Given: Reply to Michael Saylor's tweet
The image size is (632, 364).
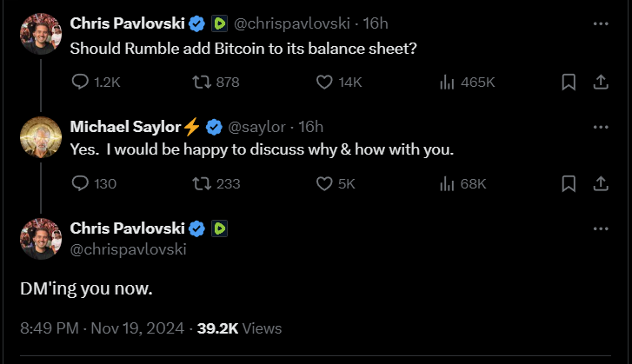Looking at the screenshot, I should click(80, 183).
